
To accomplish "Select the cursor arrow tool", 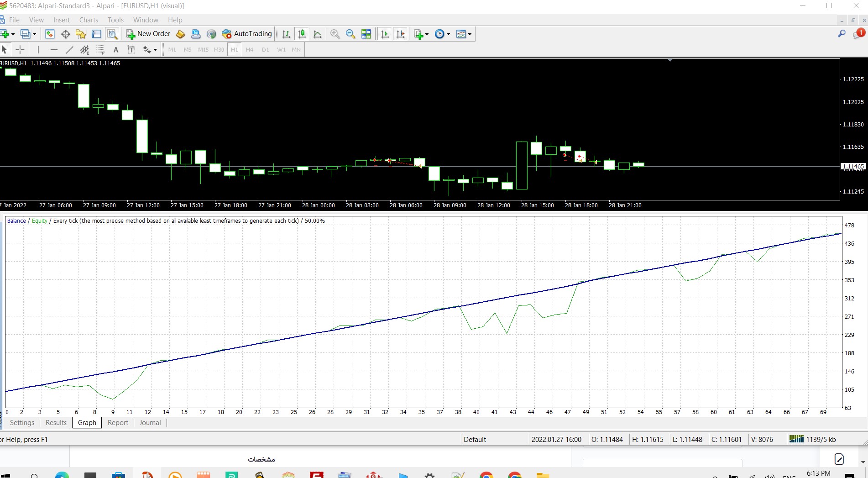I will point(5,49).
